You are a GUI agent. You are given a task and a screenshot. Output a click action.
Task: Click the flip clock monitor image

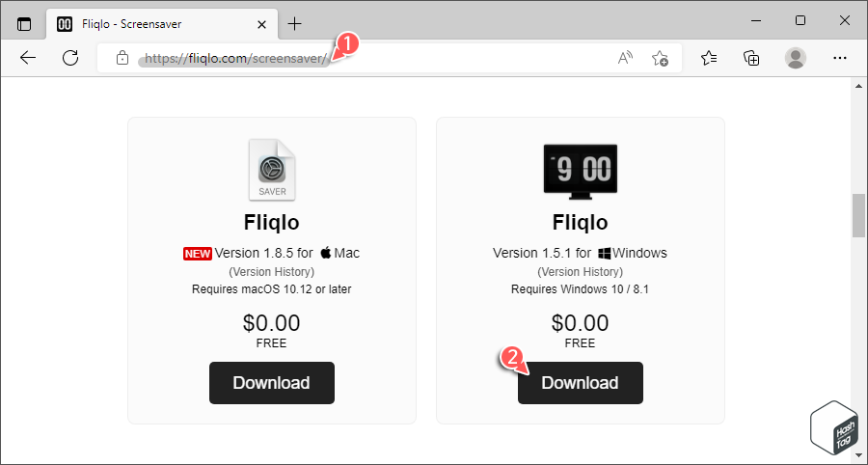coord(581,172)
